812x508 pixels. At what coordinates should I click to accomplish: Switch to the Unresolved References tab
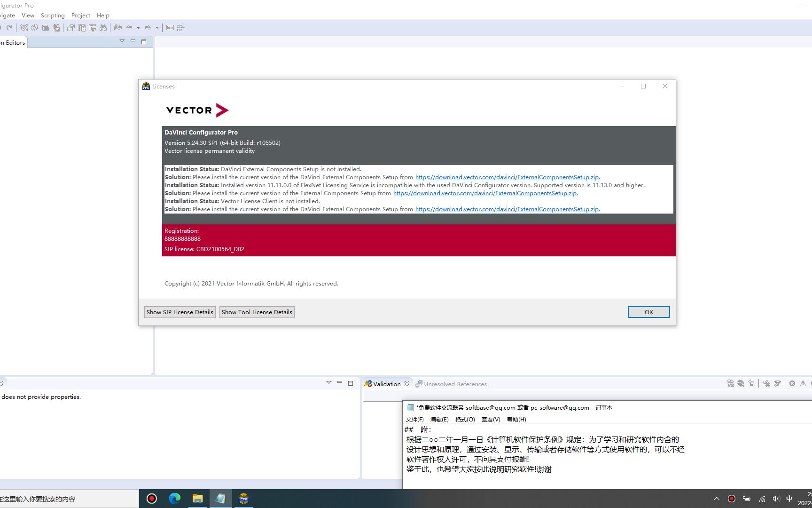pos(455,384)
